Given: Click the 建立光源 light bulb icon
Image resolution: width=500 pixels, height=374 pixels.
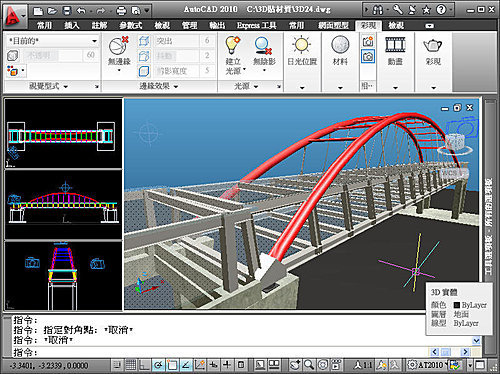Looking at the screenshot, I should (233, 45).
